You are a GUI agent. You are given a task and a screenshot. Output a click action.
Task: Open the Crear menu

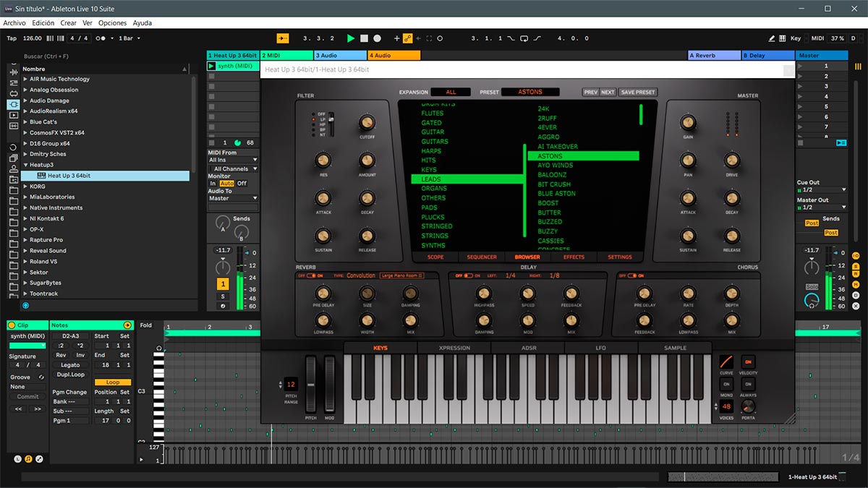click(x=68, y=23)
